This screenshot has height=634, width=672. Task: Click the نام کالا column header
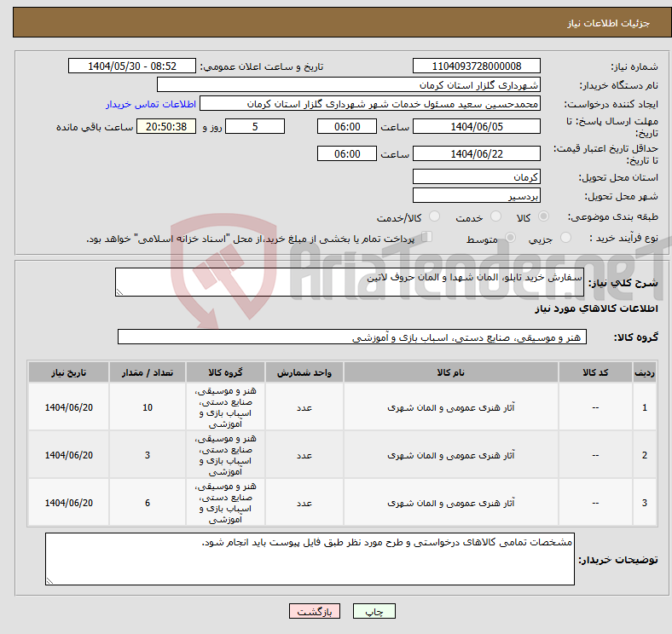coord(451,372)
